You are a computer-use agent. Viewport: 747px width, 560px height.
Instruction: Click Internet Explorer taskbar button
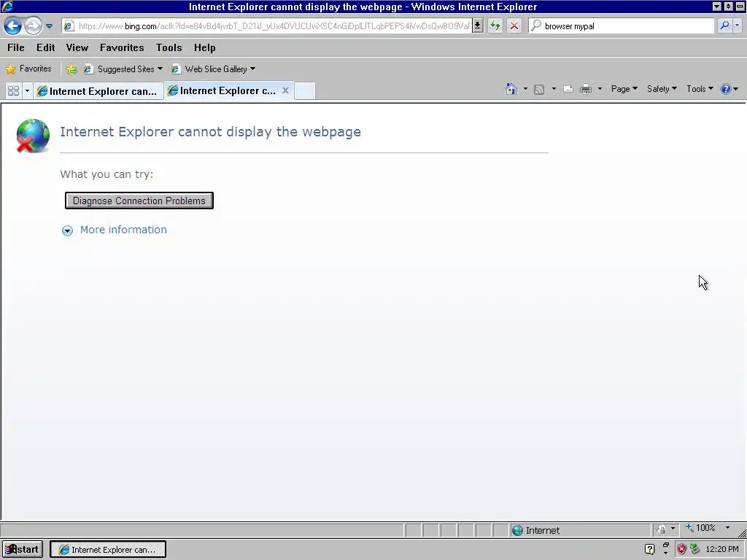(x=108, y=549)
